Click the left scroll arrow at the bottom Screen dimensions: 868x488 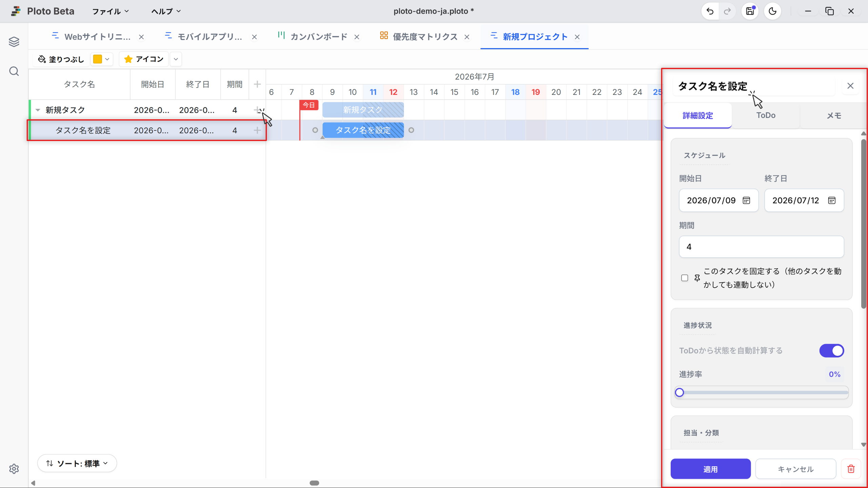33,483
